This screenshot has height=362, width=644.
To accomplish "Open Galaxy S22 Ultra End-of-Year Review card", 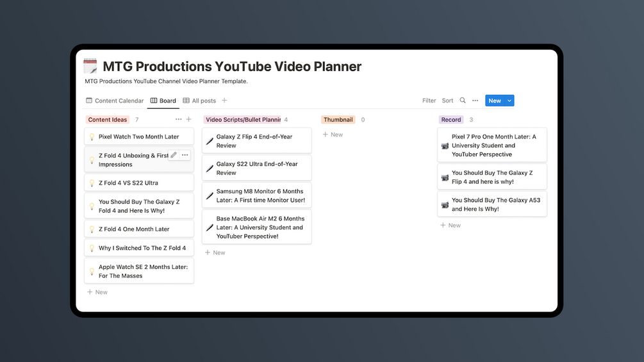I will coord(256,168).
